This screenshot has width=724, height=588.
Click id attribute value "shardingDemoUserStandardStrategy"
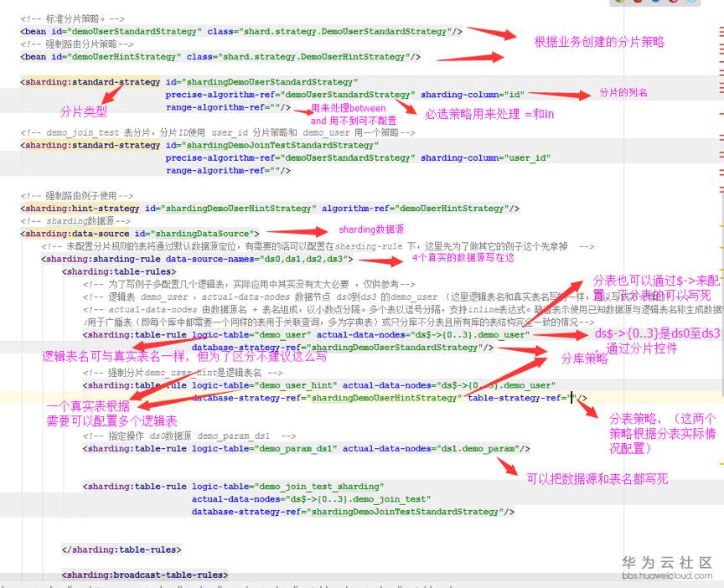[x=271, y=82]
